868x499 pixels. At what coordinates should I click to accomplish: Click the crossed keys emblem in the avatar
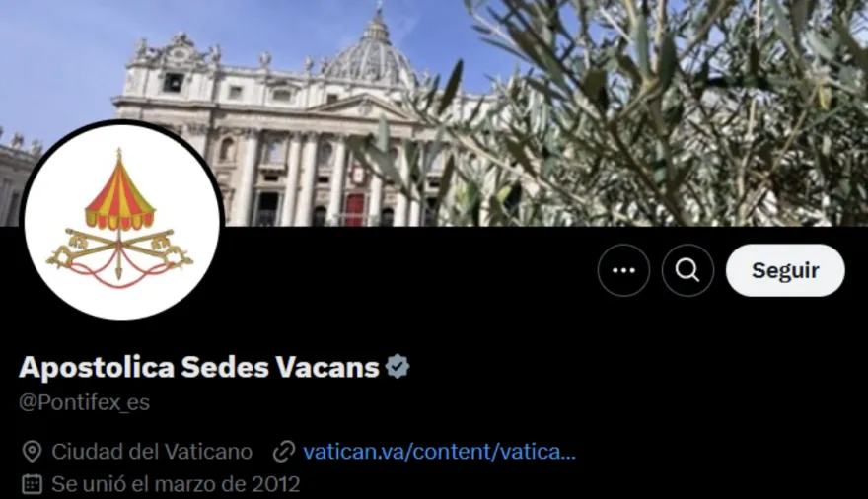pyautogui.click(x=120, y=251)
